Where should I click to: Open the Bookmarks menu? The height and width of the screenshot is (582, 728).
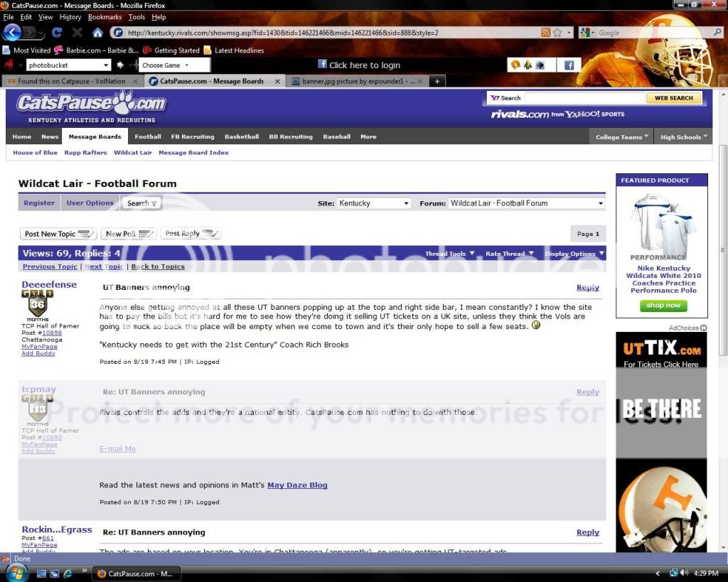(105, 17)
